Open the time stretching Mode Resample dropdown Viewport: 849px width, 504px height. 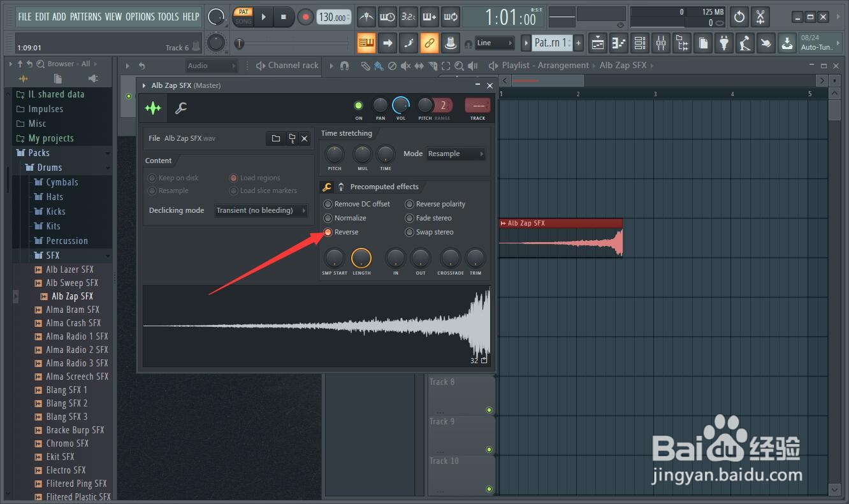[x=455, y=154]
